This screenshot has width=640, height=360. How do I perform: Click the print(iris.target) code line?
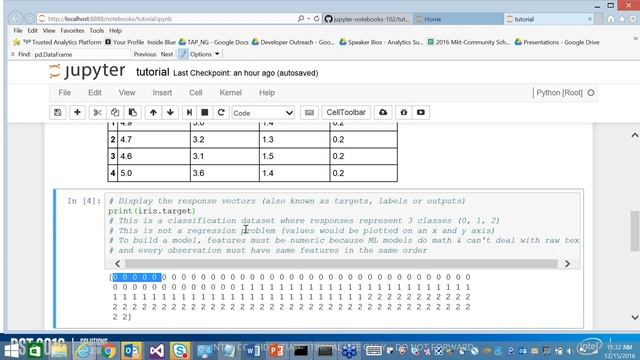pyautogui.click(x=152, y=211)
